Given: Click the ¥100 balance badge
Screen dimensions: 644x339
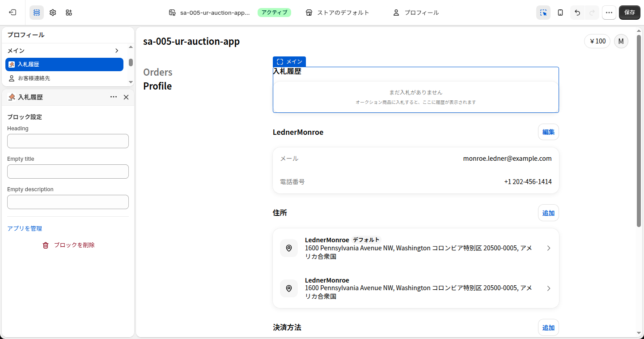Looking at the screenshot, I should [x=597, y=41].
